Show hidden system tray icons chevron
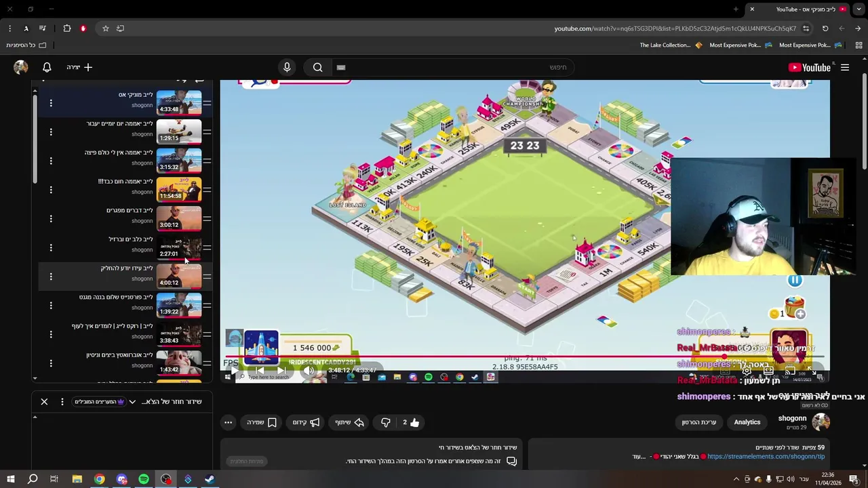 [x=736, y=479]
